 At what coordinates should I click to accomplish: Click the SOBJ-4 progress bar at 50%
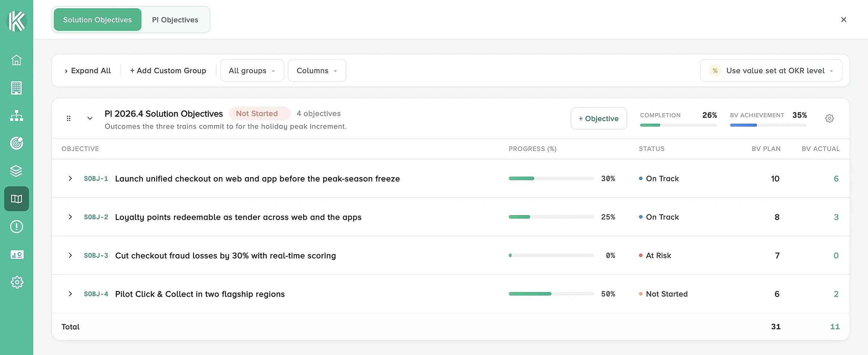551,294
